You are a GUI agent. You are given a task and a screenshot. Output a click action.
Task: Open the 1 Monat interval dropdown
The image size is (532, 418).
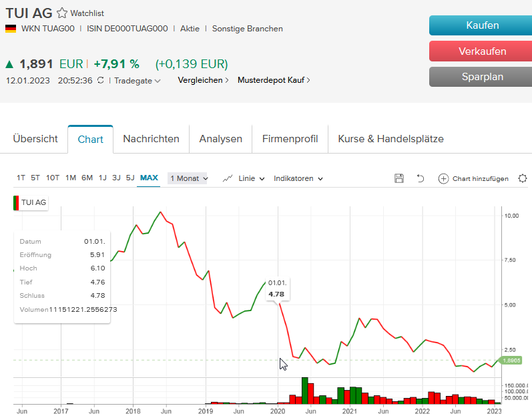[x=189, y=178]
